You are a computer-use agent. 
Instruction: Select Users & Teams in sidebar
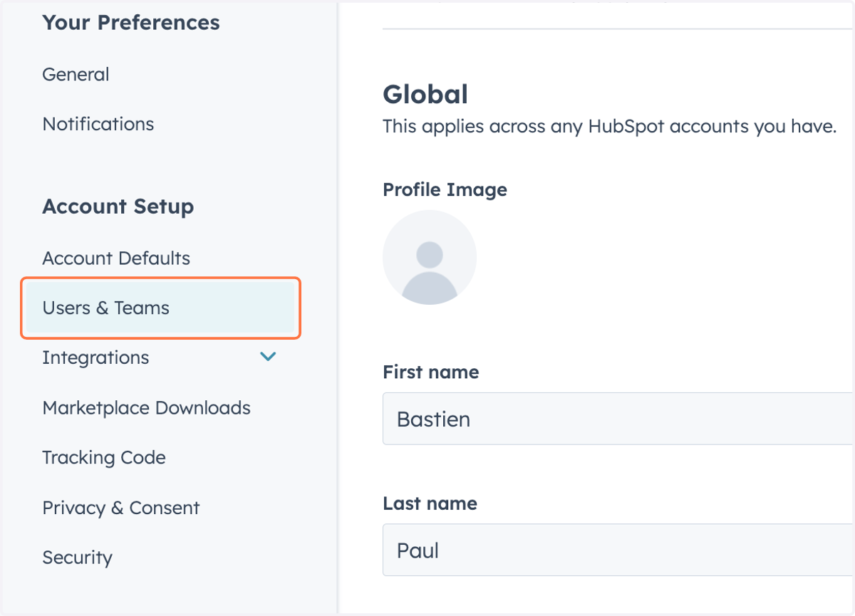(x=160, y=308)
